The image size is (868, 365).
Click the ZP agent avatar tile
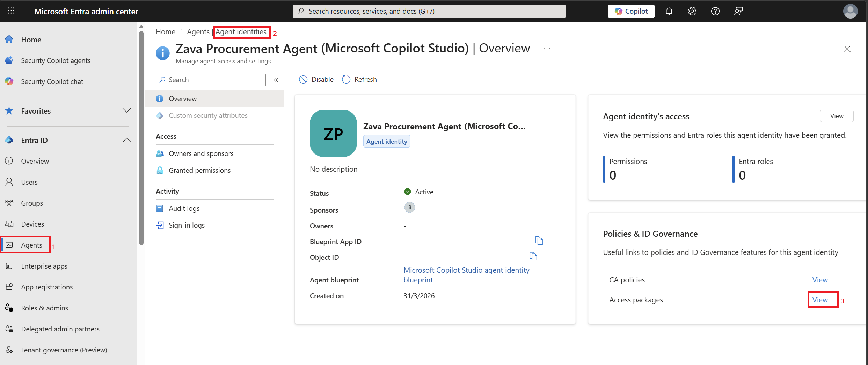click(333, 133)
